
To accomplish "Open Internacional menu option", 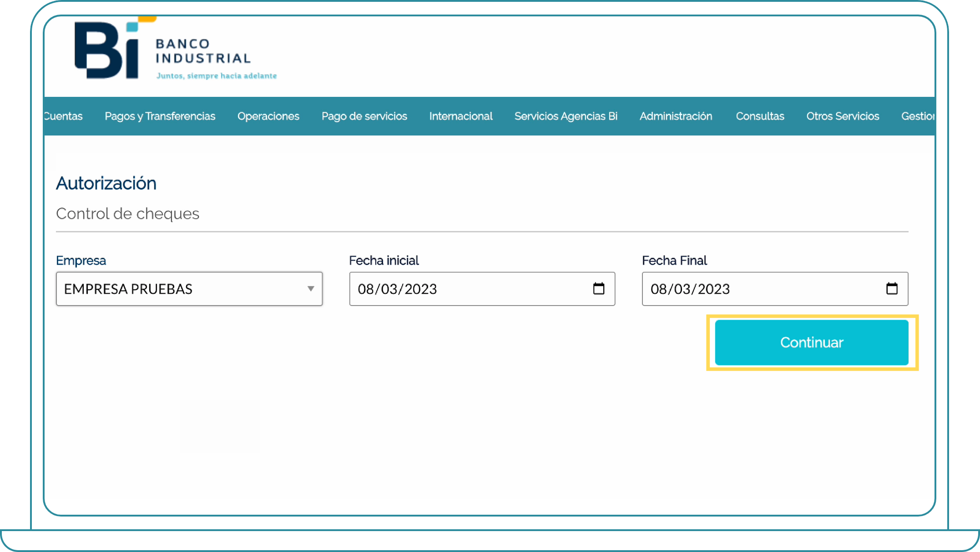I will (461, 115).
